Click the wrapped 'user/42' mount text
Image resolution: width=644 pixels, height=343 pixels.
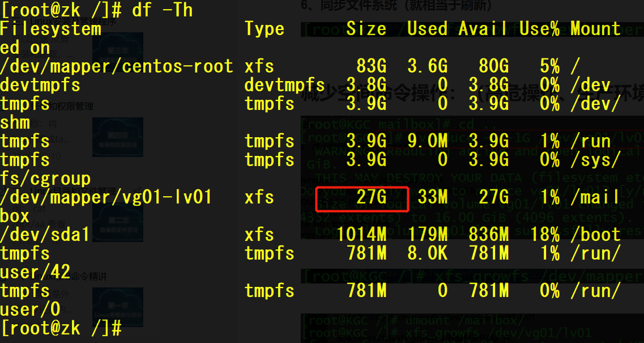[35, 272]
